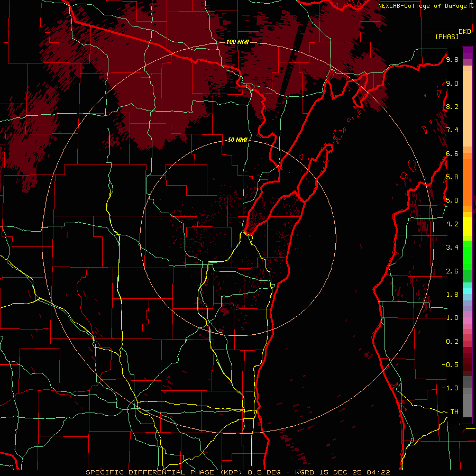The image size is (476, 476).
Task: Click the TH threshold label
Action: (x=454, y=412)
